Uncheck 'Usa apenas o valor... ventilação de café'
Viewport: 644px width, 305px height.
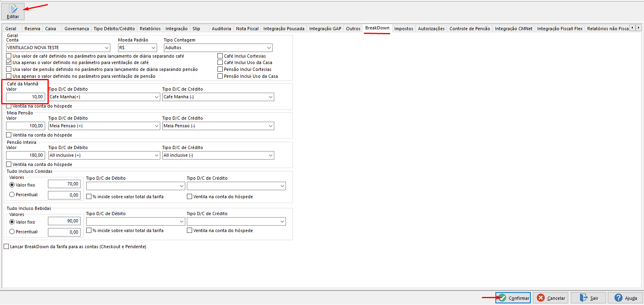[9, 62]
